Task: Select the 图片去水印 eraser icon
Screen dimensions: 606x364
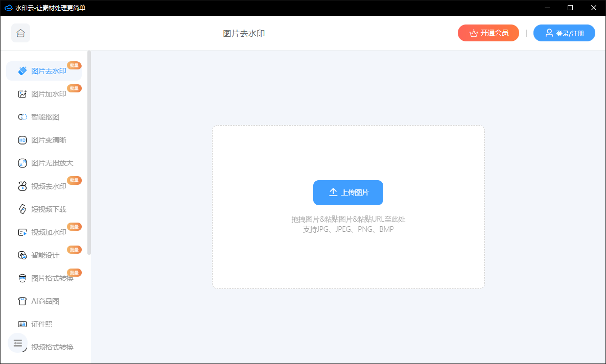Action: [x=22, y=71]
